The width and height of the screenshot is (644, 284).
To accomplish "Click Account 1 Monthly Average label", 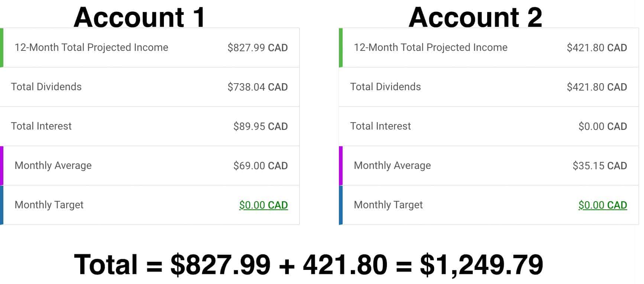I will coord(53,166).
